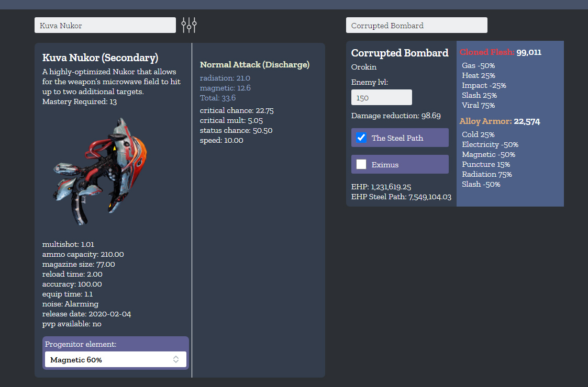The image size is (588, 387).
Task: Click 'release date: 2020-02-04' line
Action: (86, 314)
